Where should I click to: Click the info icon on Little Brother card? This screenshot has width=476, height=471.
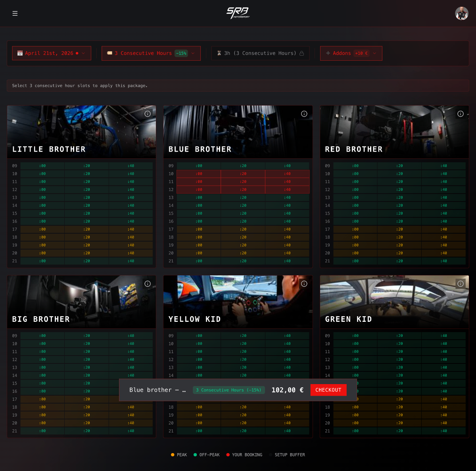[148, 113]
